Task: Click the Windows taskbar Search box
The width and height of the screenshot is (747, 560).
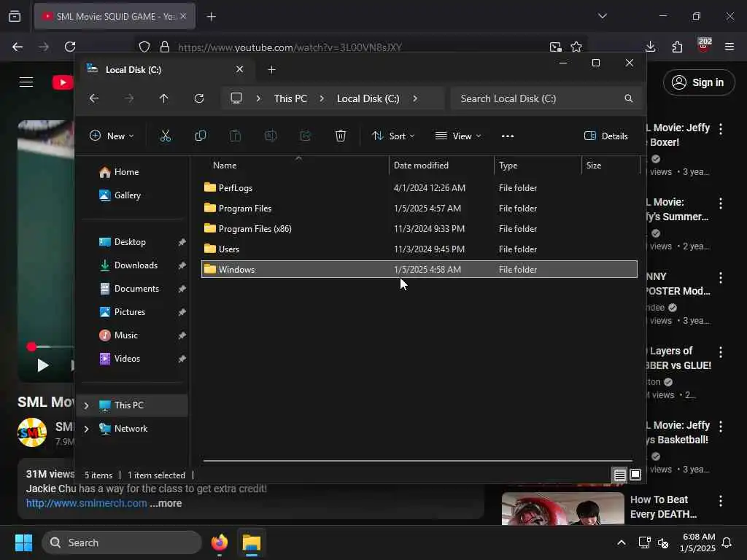Action: click(122, 542)
